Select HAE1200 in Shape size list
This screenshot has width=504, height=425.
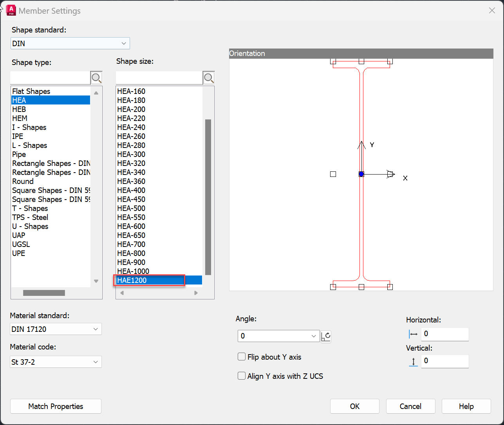159,280
